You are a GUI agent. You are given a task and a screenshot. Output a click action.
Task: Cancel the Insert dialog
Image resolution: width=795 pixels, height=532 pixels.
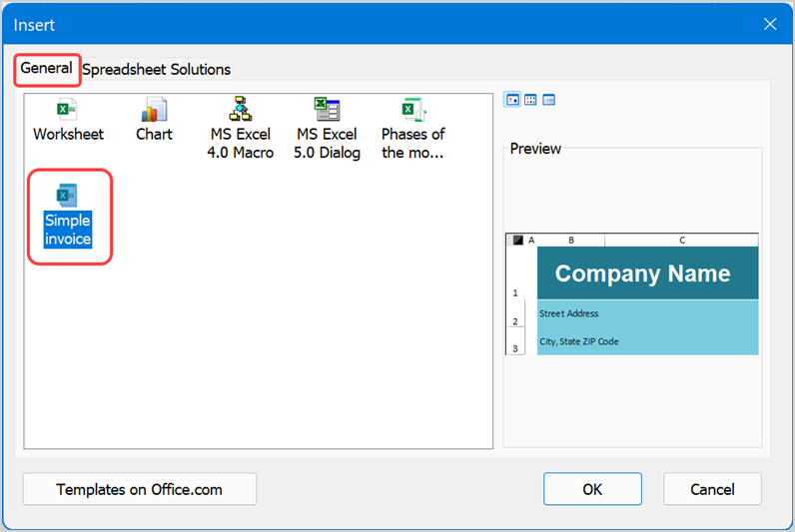point(712,489)
